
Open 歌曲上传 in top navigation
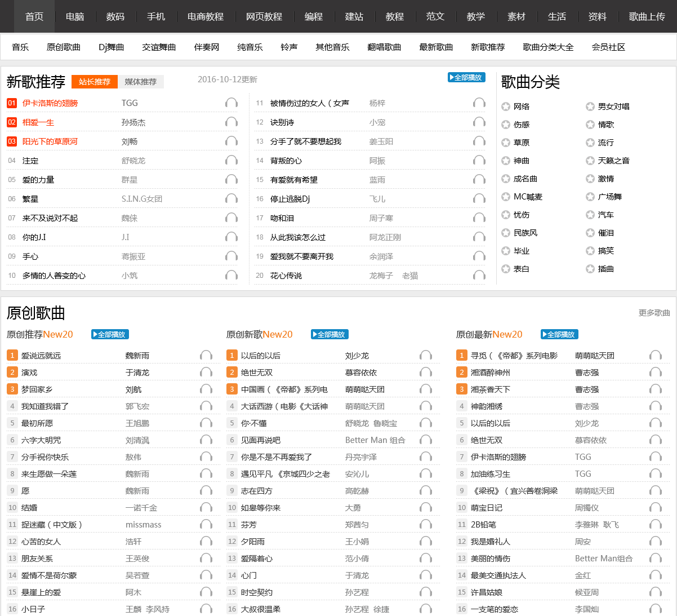tap(647, 16)
